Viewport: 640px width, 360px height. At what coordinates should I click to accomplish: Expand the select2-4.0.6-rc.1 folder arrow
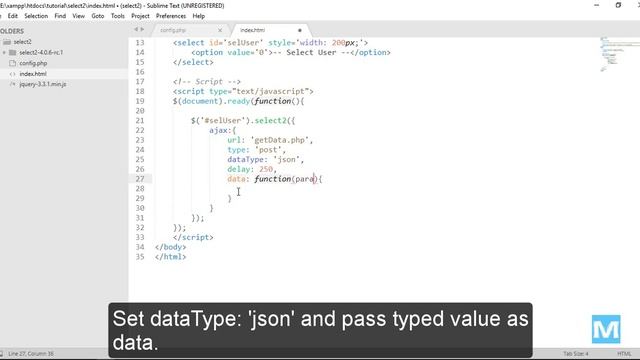4,52
